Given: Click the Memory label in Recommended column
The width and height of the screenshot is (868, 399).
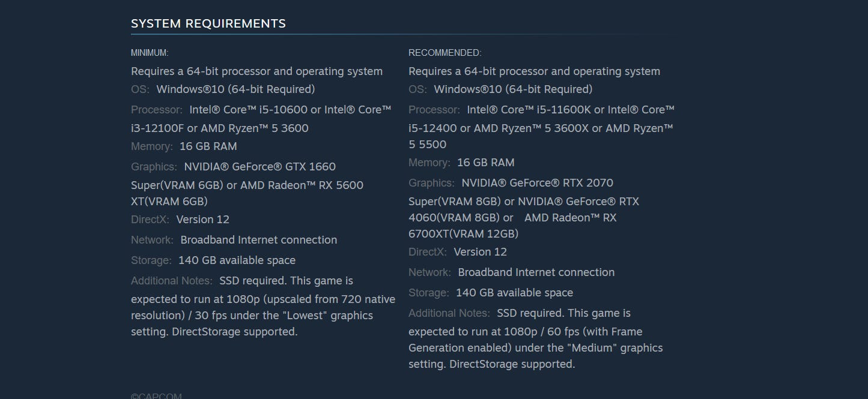Looking at the screenshot, I should pyautogui.click(x=429, y=163).
